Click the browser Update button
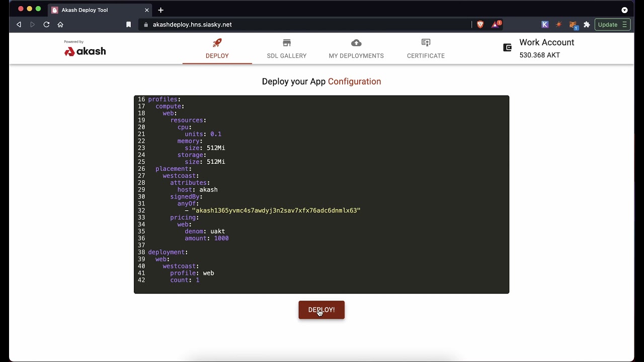This screenshot has height=362, width=644. (x=612, y=25)
